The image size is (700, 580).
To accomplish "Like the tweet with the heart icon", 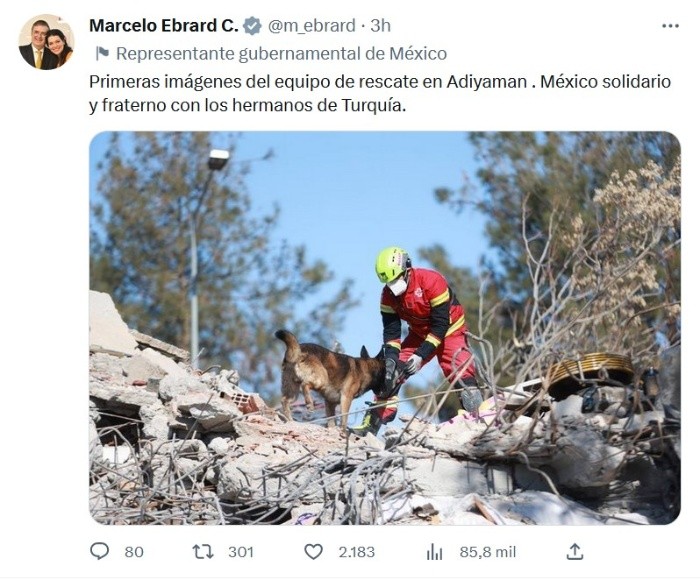I will (x=313, y=552).
